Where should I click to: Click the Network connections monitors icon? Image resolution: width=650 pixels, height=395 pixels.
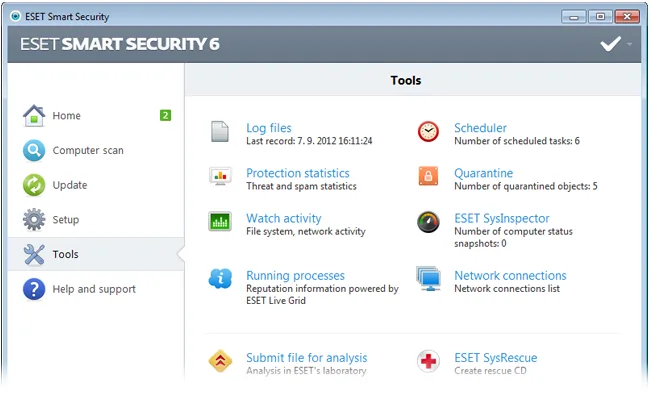[x=429, y=278]
